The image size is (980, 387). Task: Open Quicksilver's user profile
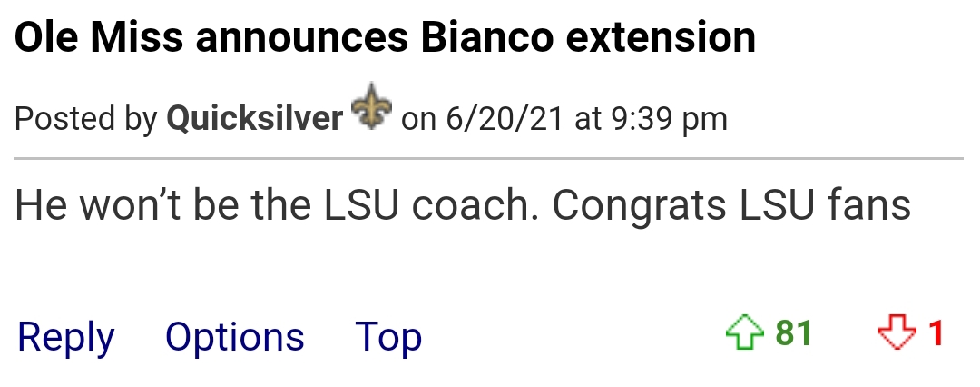[254, 118]
